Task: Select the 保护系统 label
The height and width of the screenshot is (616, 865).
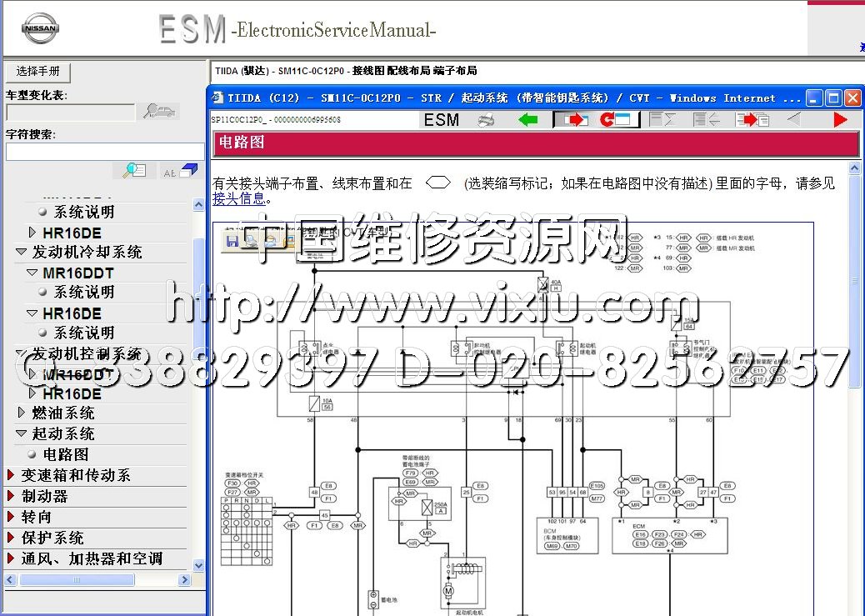Action: click(52, 538)
